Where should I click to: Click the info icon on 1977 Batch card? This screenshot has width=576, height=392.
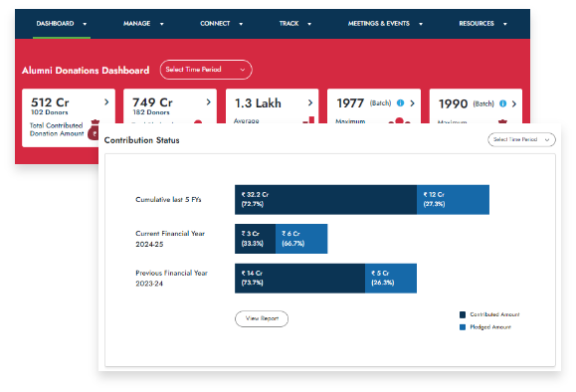coord(400,103)
